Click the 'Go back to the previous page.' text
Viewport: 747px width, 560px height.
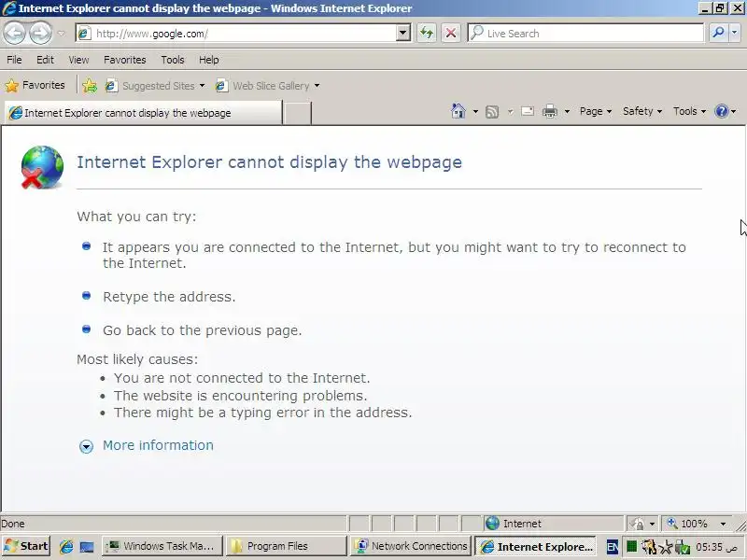coord(202,330)
